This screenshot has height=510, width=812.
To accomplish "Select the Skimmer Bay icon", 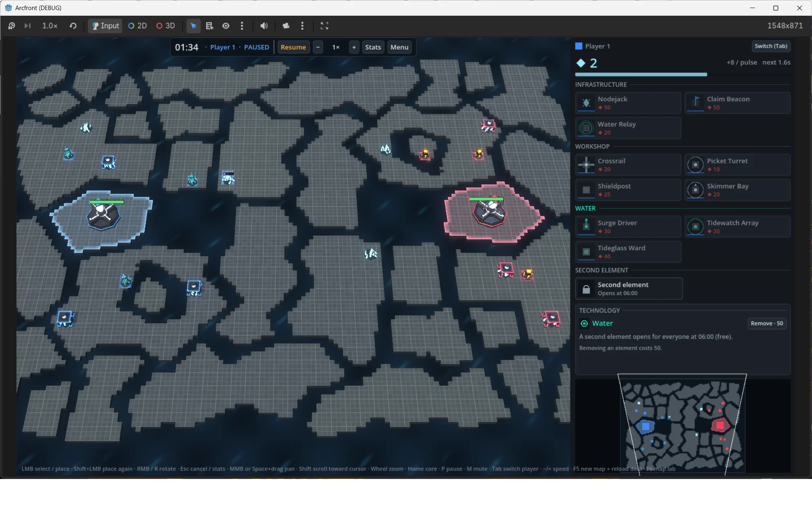I will (x=695, y=190).
